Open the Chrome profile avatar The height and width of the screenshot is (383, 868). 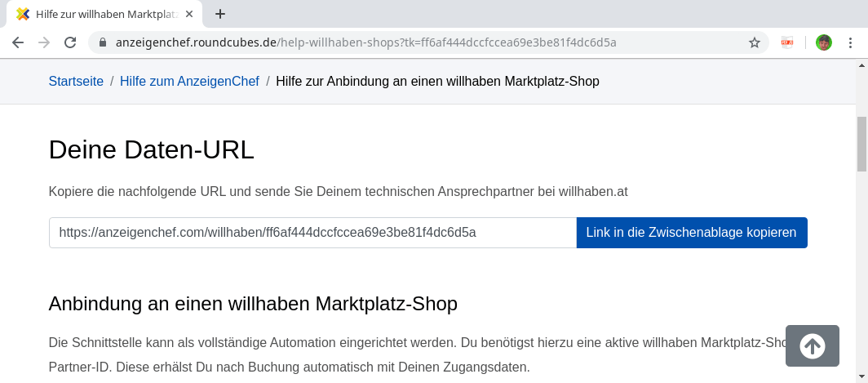[824, 42]
